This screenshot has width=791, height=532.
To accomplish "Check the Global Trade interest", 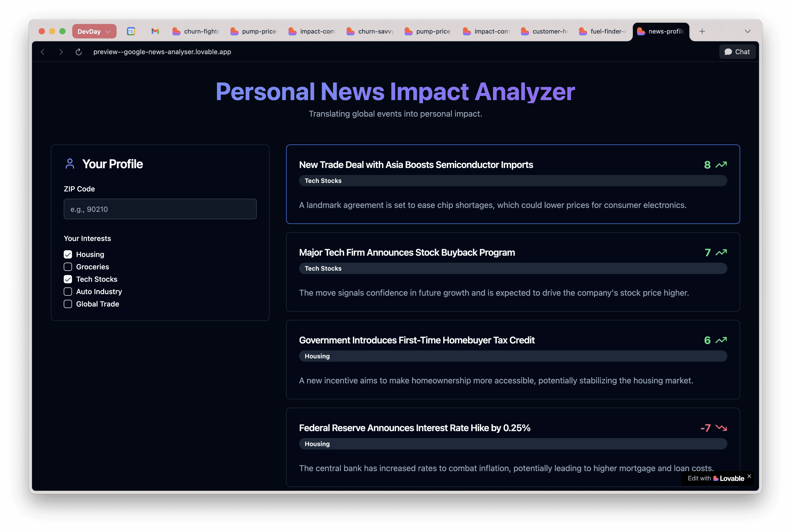I will click(x=68, y=304).
